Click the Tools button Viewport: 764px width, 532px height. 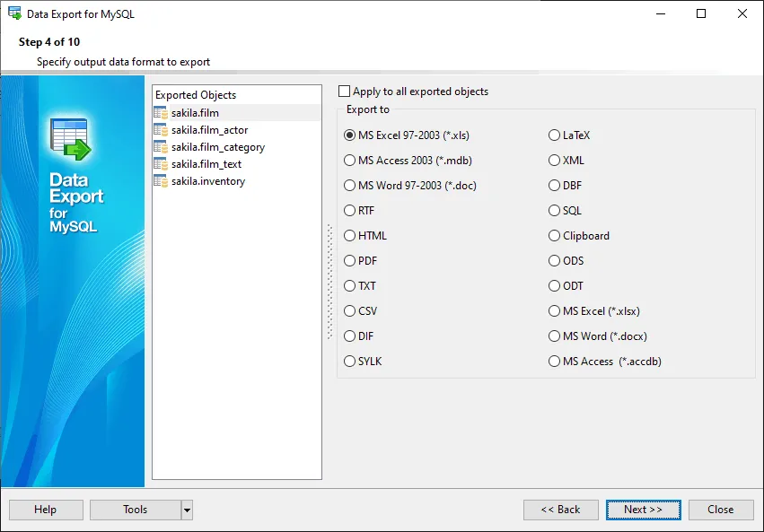pyautogui.click(x=136, y=510)
